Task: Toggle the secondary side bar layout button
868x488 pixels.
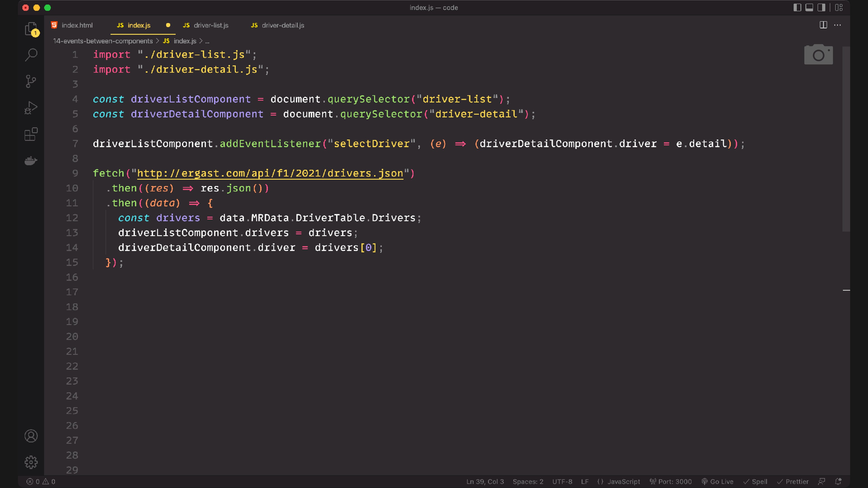Action: click(x=821, y=7)
